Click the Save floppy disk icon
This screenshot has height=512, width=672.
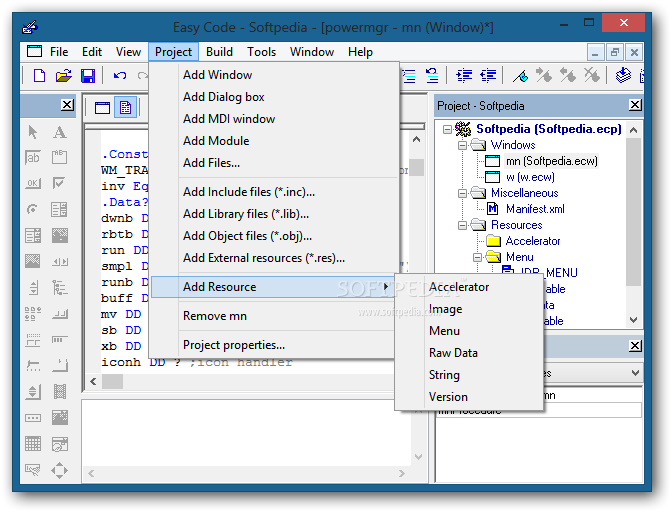(88, 76)
